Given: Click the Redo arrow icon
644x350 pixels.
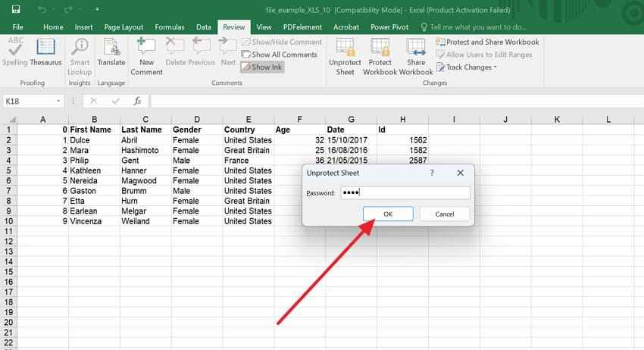Looking at the screenshot, I should (x=67, y=9).
